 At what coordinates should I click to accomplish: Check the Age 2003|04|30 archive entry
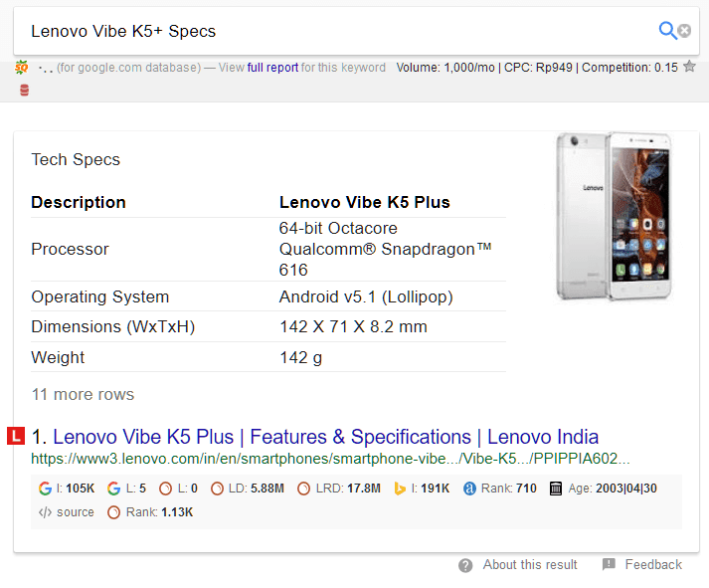tap(603, 489)
